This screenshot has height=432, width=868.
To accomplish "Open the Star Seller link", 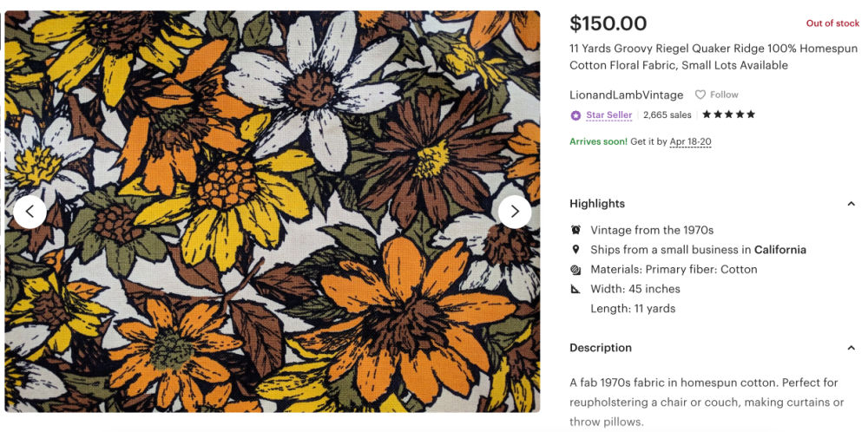I will click(x=608, y=115).
